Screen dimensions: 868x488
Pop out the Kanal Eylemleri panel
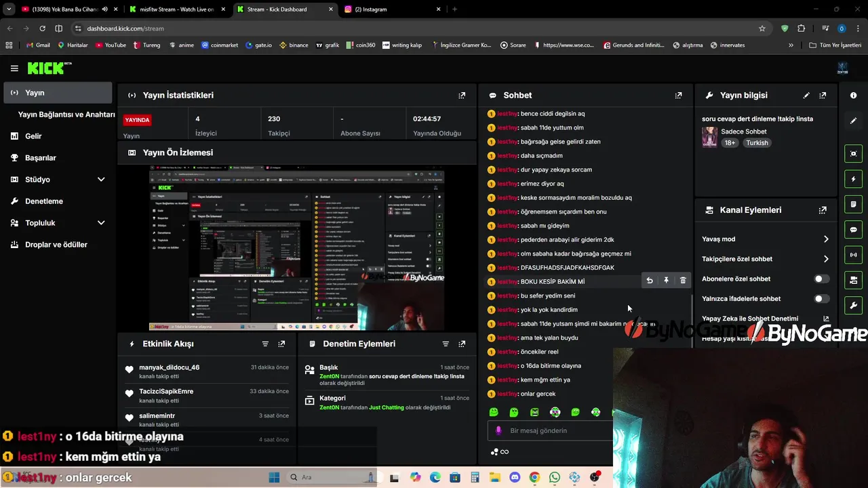[823, 210]
